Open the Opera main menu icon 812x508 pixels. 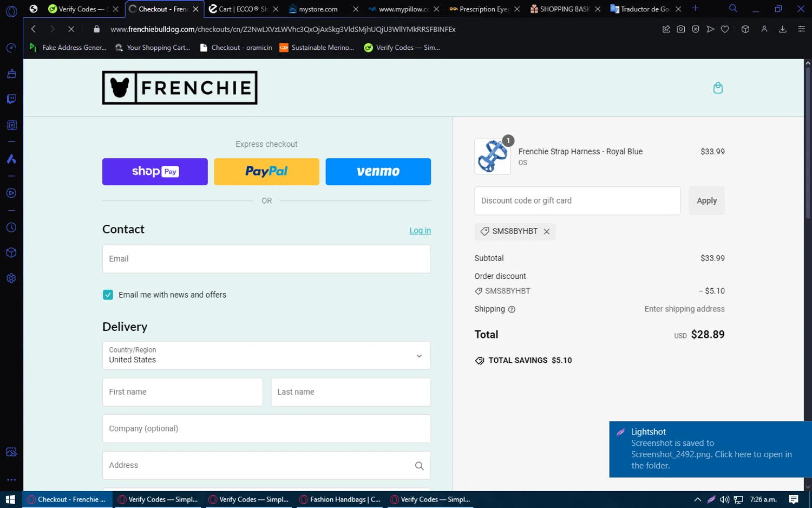(11, 11)
